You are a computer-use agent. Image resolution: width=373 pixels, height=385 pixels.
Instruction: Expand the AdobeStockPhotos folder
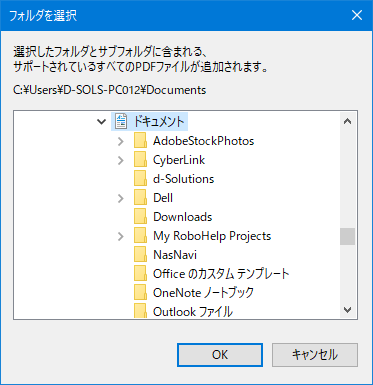coord(121,141)
